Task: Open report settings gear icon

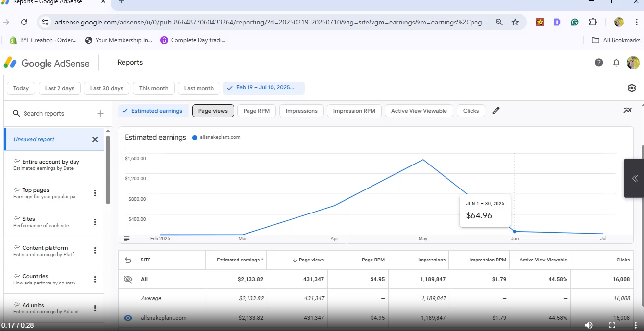Action: click(x=632, y=88)
